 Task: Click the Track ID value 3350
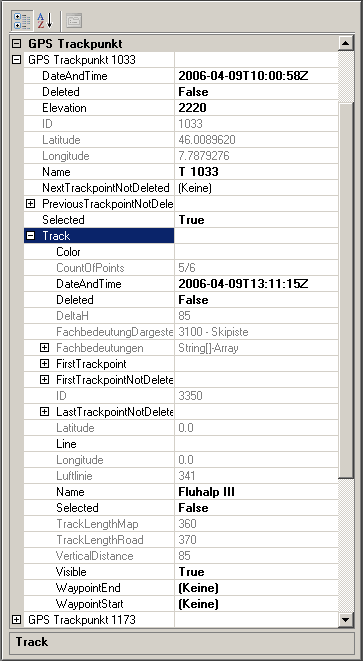(190, 396)
